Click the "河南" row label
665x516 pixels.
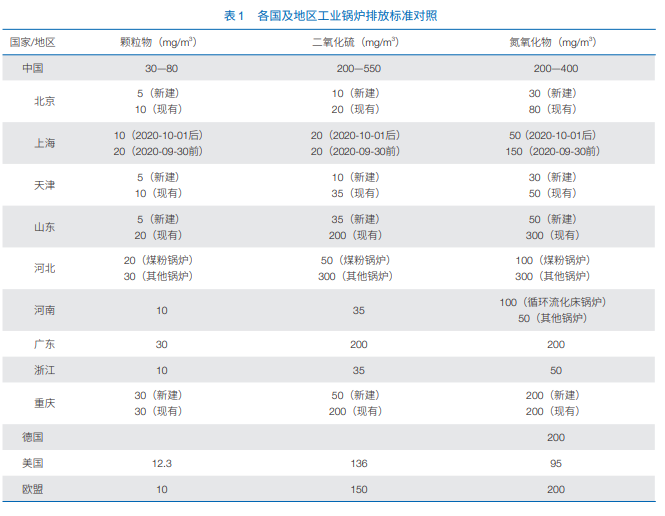(44, 310)
